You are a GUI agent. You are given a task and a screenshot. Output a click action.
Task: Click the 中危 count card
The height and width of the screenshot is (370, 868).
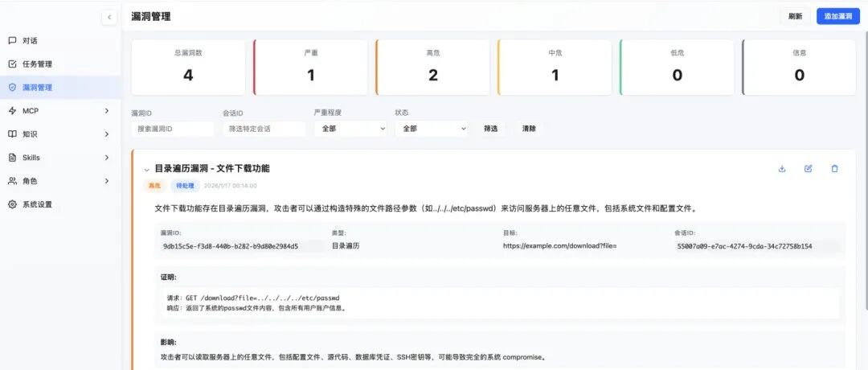555,67
